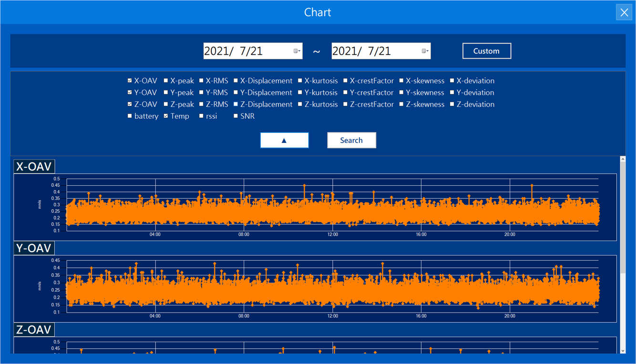Click the end date field showing 2021/ 7/21
This screenshot has width=636, height=364.
click(381, 51)
